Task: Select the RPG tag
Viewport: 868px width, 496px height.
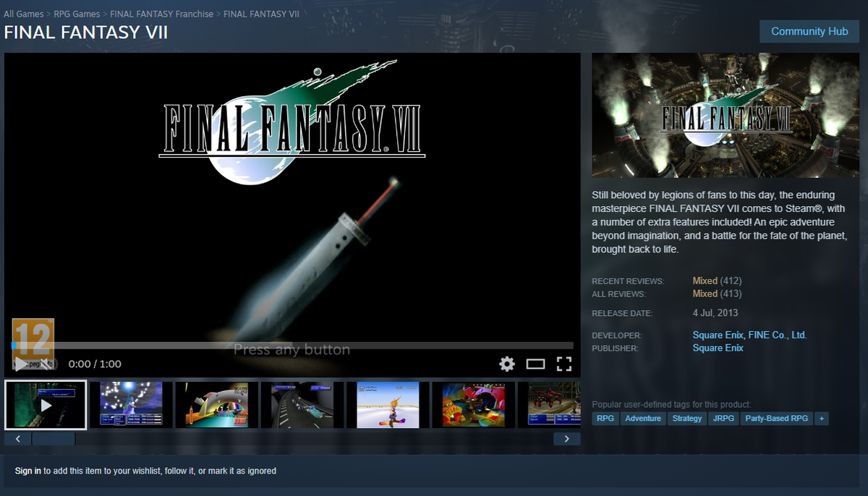Action: 605,418
